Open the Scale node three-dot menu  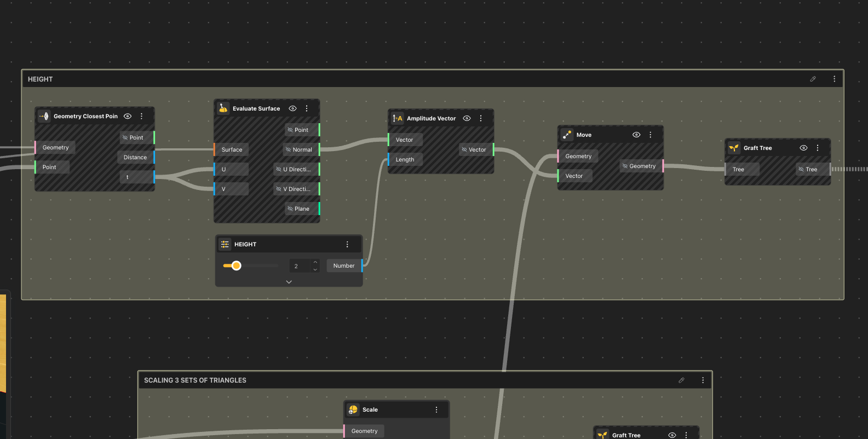coord(436,409)
